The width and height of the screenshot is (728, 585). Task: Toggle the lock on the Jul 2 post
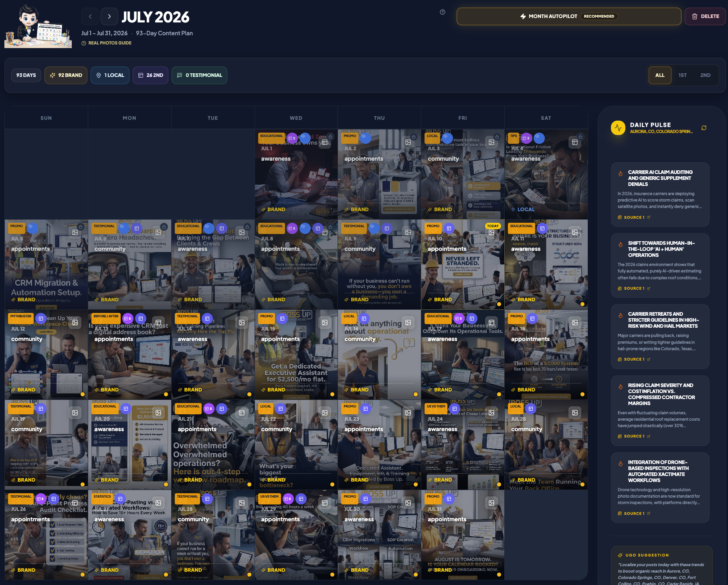[414, 137]
